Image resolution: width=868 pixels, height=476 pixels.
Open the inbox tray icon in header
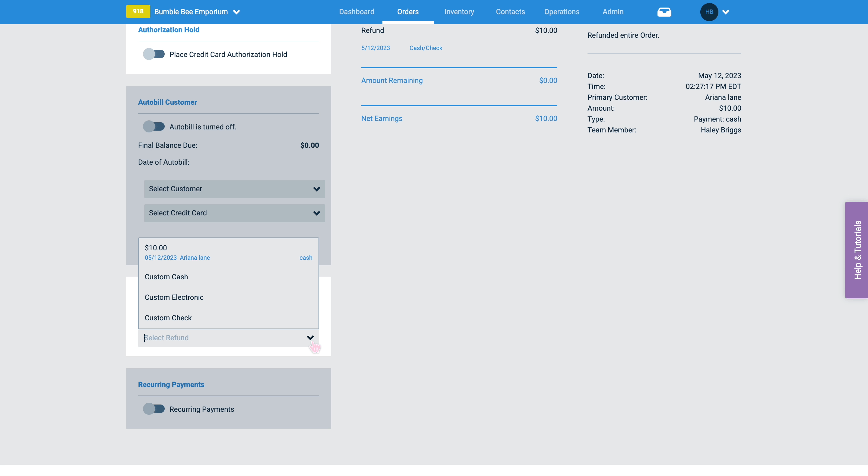tap(664, 12)
